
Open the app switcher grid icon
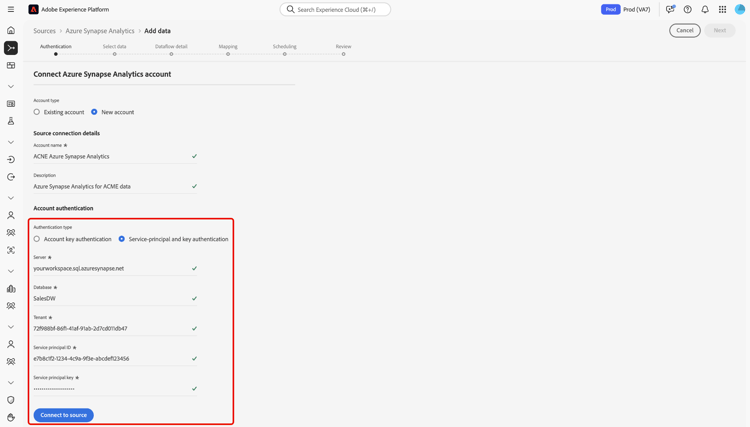coord(722,9)
